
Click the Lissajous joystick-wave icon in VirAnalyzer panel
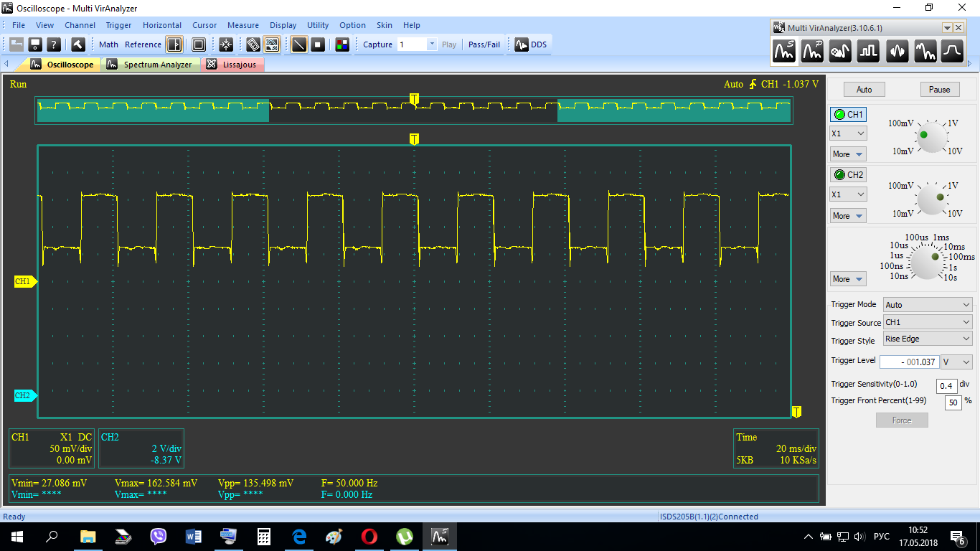pyautogui.click(x=840, y=51)
